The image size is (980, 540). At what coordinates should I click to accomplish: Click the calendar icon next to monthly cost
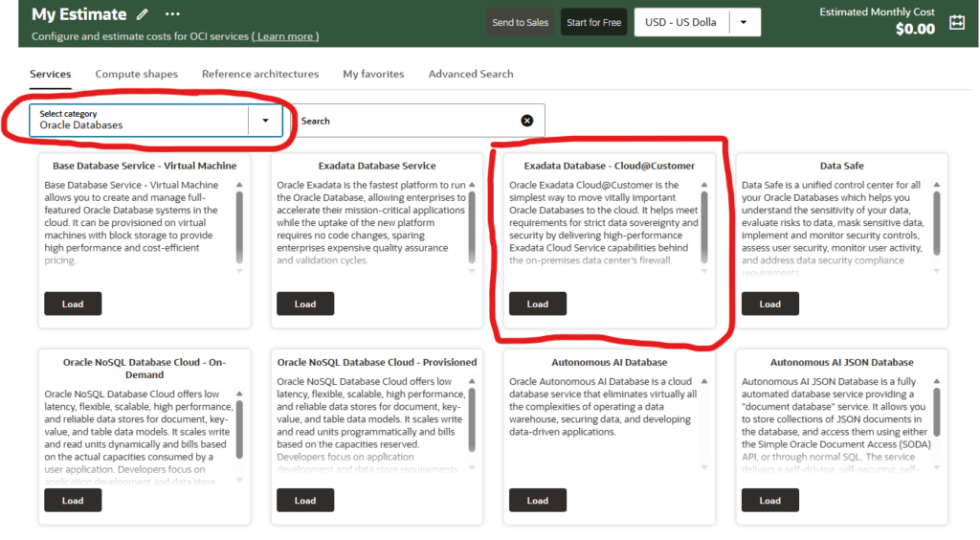coord(957,23)
